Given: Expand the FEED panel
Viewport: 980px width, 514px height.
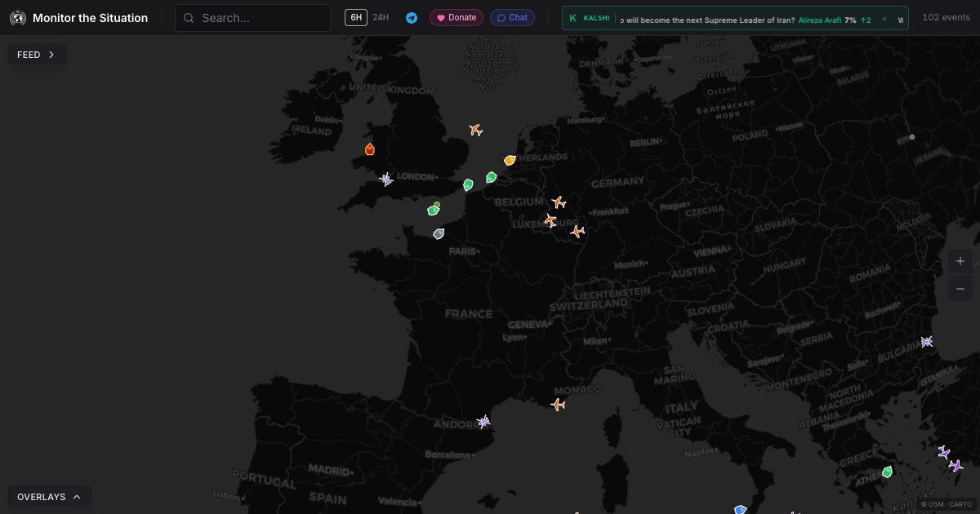Looking at the screenshot, I should (x=37, y=54).
